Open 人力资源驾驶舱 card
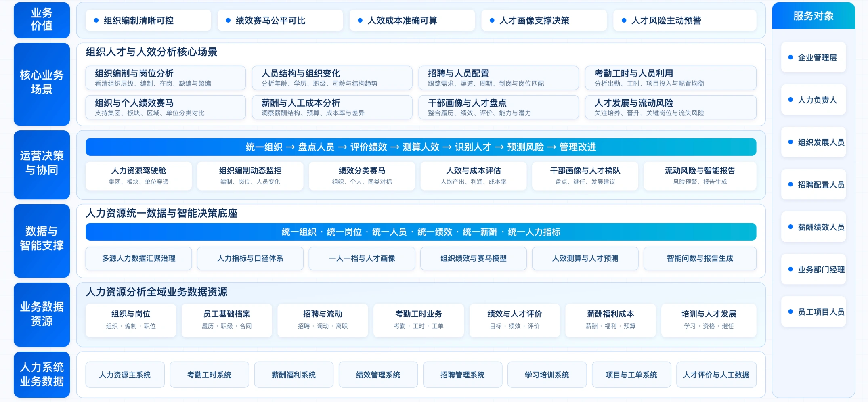868x402 pixels. click(138, 176)
